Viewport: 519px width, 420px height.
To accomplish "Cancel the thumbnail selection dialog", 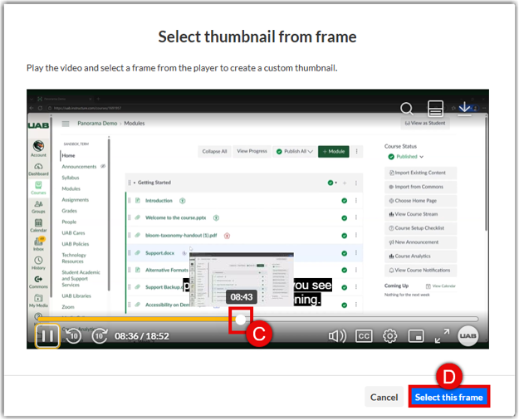I will point(384,397).
